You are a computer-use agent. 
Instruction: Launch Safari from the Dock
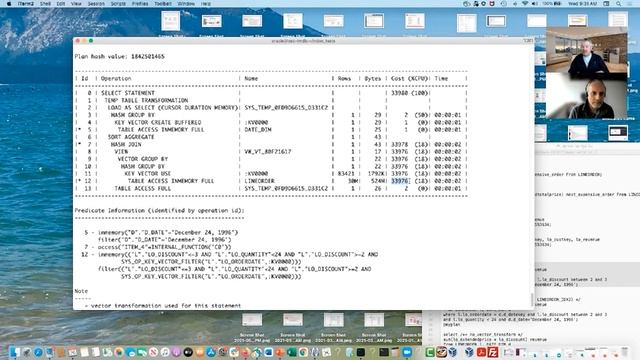38,352
